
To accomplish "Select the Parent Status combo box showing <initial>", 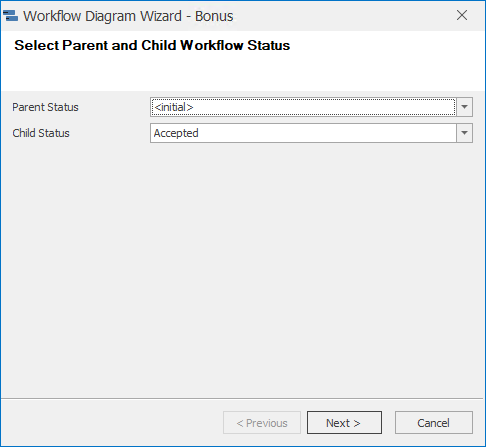I will pos(311,107).
